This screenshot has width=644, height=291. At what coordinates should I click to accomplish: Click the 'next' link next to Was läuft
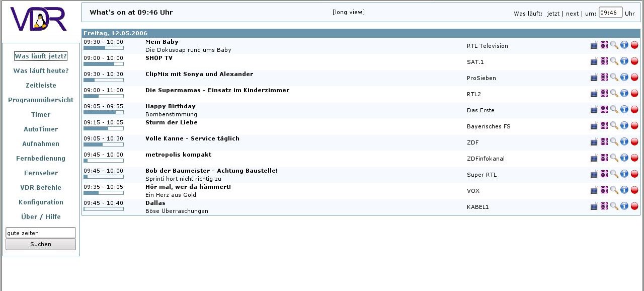[573, 14]
